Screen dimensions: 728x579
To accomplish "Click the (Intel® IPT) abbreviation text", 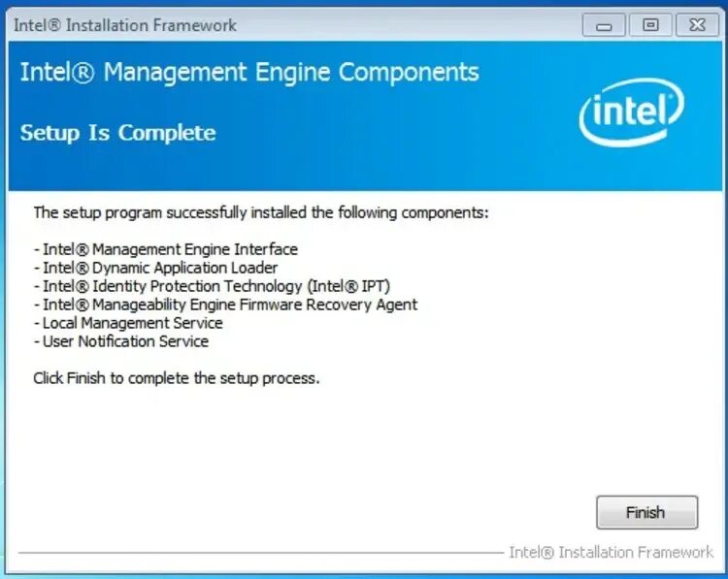I will tap(348, 286).
